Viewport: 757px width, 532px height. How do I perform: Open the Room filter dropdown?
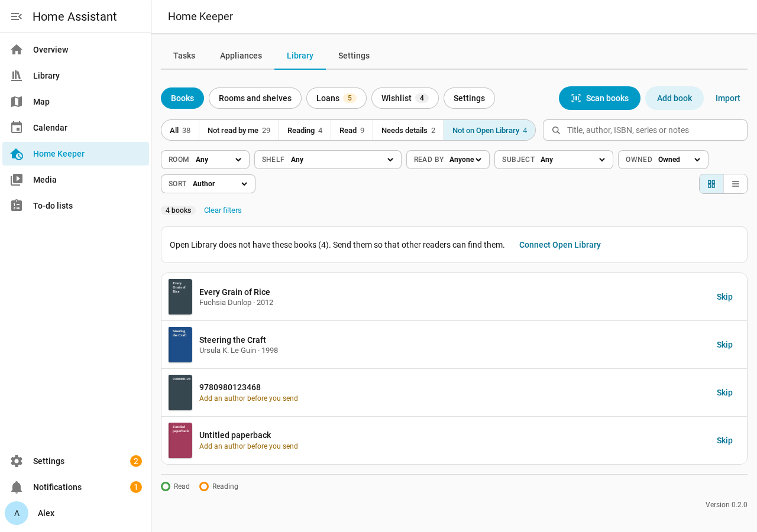(205, 160)
